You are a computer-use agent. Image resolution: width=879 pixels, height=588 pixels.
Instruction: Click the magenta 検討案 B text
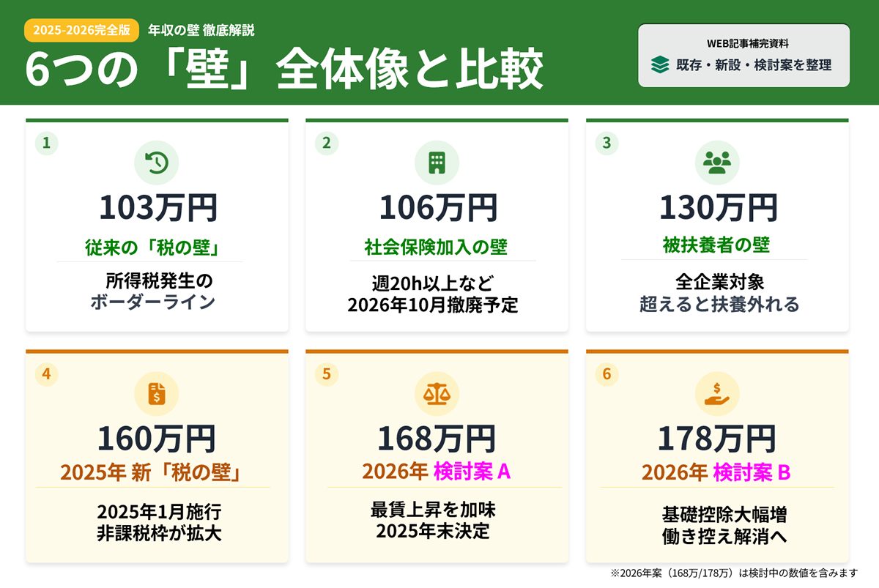[x=752, y=472]
